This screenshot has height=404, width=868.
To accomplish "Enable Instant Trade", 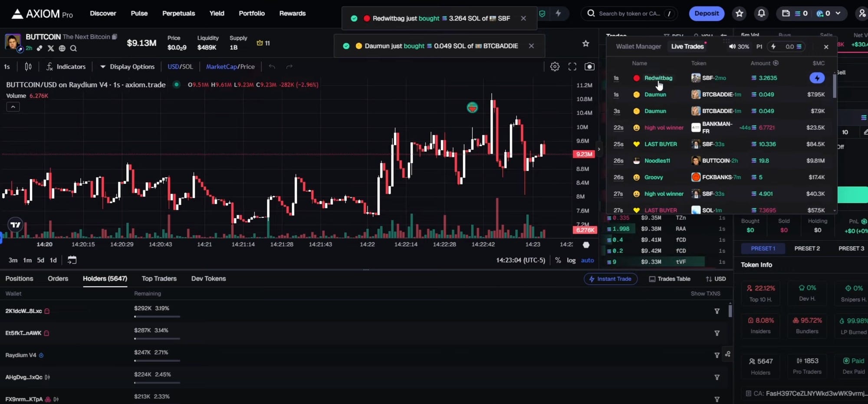I will click(611, 279).
